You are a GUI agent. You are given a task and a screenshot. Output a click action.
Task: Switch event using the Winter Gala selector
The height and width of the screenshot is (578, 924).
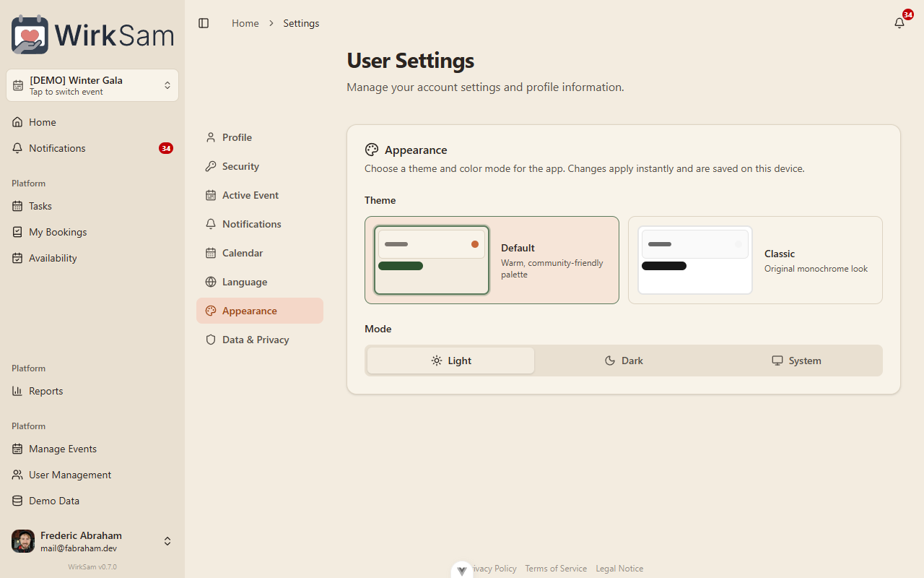click(92, 85)
